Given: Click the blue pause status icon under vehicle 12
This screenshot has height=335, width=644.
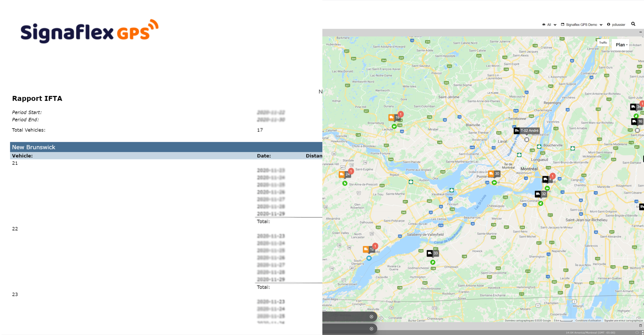Looking at the screenshot, I should 369,258.
